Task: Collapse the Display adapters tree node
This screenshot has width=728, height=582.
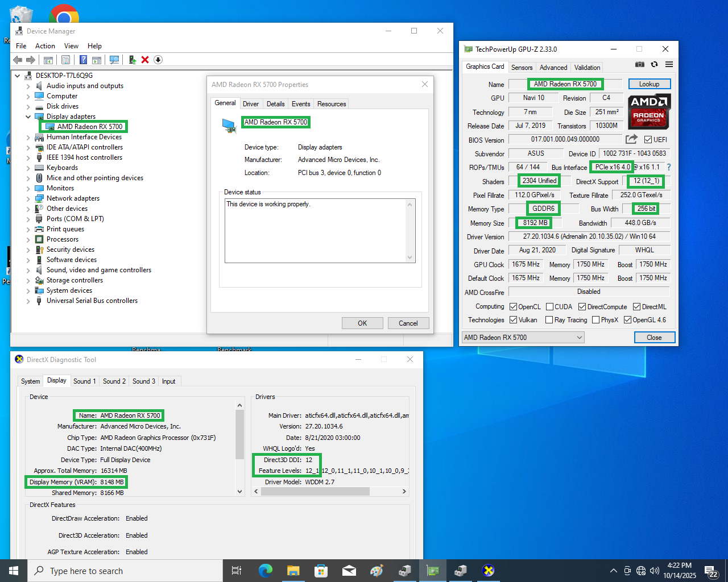Action: tap(28, 117)
